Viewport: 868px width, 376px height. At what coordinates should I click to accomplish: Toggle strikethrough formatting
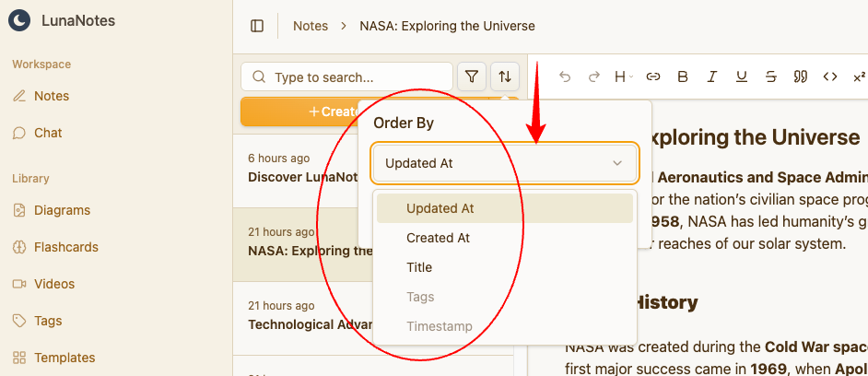[771, 76]
